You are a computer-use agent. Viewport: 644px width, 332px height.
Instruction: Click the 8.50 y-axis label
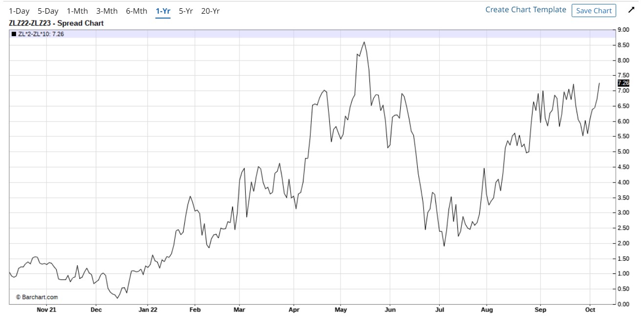623,45
